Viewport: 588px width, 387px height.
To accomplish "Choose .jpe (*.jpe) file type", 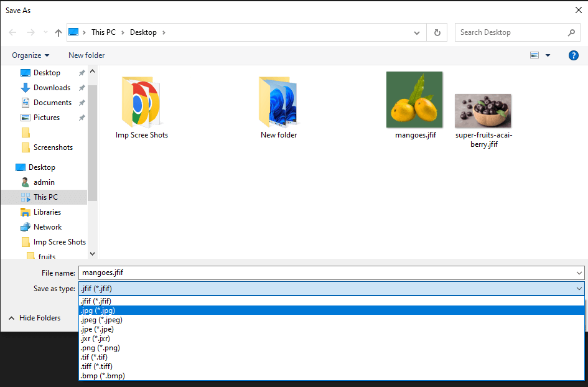I will tap(332, 329).
